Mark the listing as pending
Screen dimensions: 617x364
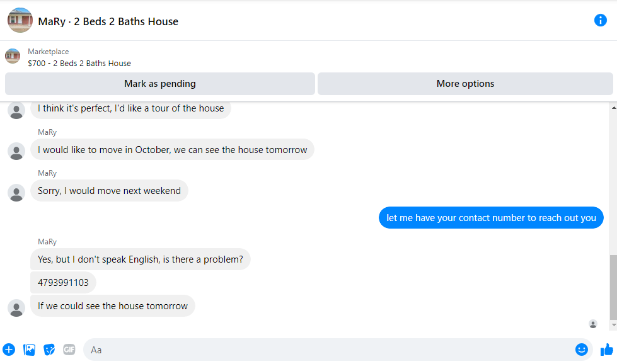point(160,84)
